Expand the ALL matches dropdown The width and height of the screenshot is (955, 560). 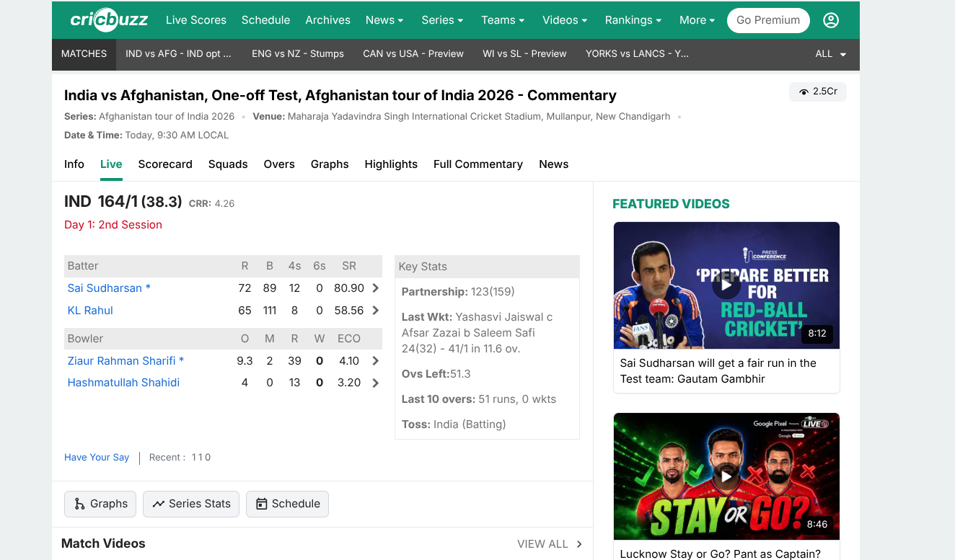coord(831,54)
